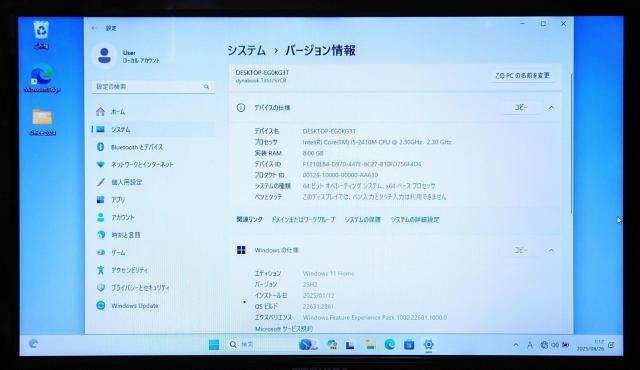Click the search magnifier in settings search box

207,86
